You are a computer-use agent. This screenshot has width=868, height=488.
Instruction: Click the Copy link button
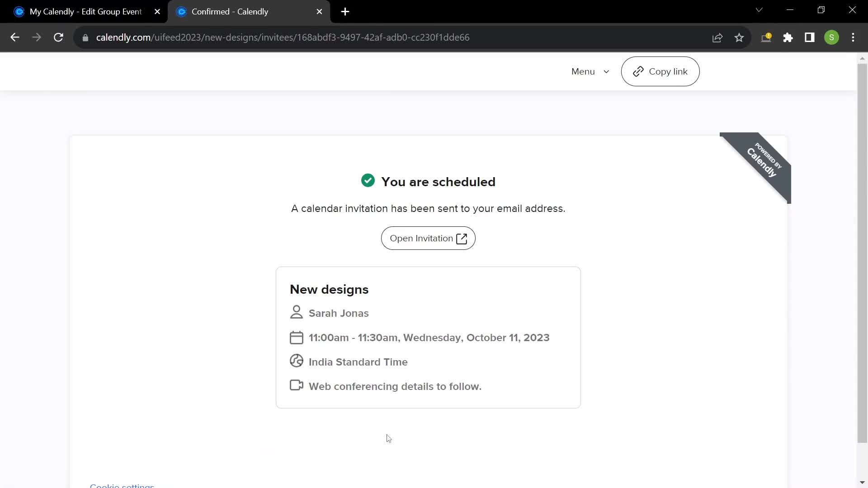click(x=660, y=71)
